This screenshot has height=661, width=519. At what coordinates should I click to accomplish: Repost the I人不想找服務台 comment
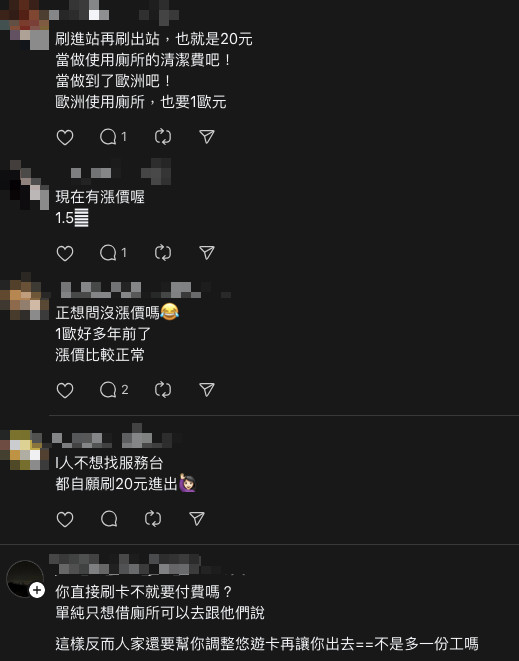pyautogui.click(x=153, y=519)
